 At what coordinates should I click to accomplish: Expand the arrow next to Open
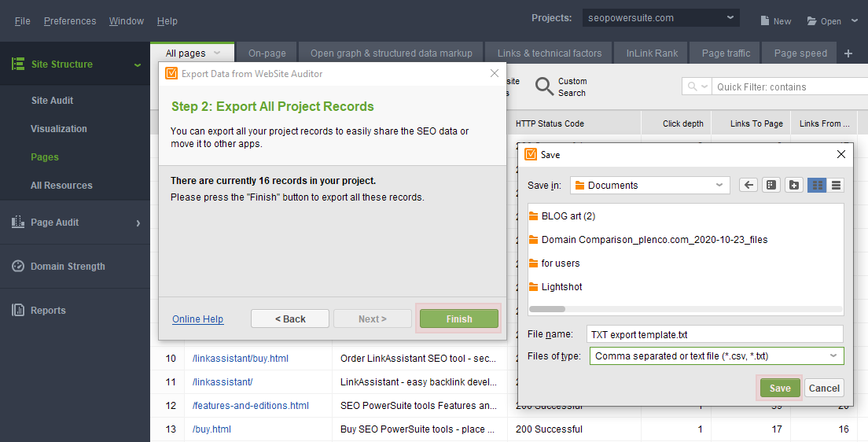[854, 21]
